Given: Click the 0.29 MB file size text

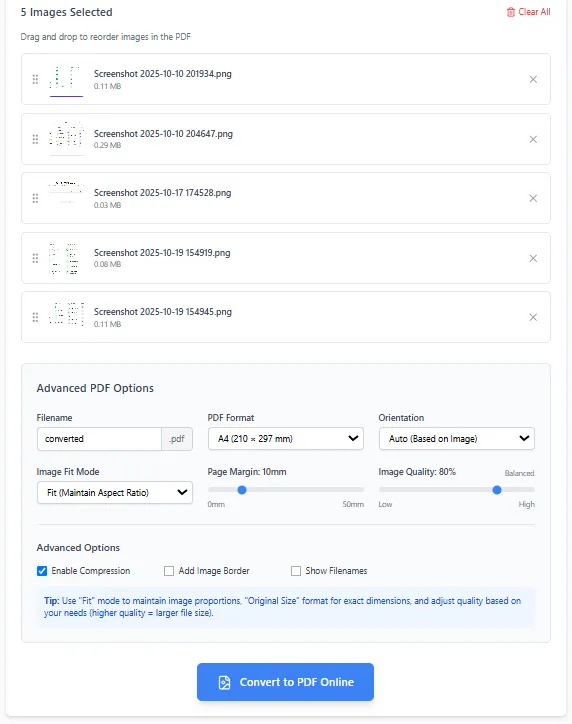Looking at the screenshot, I should click(x=107, y=145).
